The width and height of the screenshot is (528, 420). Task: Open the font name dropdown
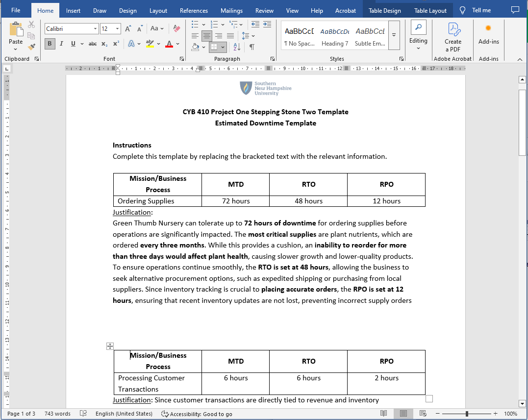pyautogui.click(x=95, y=28)
